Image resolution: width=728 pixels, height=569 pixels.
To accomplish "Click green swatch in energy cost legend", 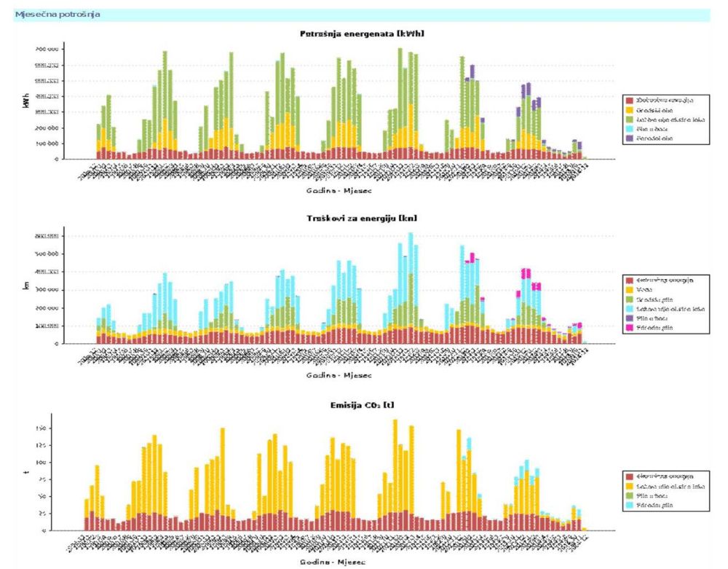I will [x=630, y=299].
